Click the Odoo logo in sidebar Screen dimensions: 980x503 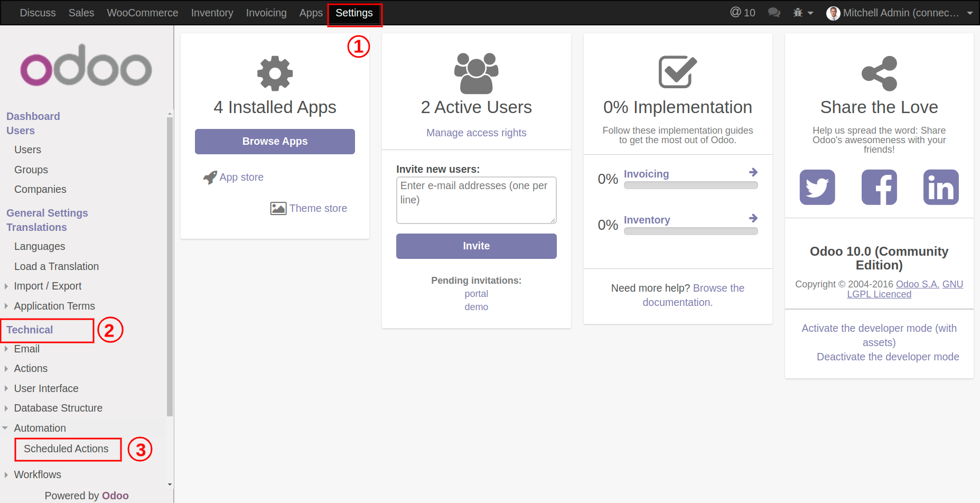(x=86, y=66)
